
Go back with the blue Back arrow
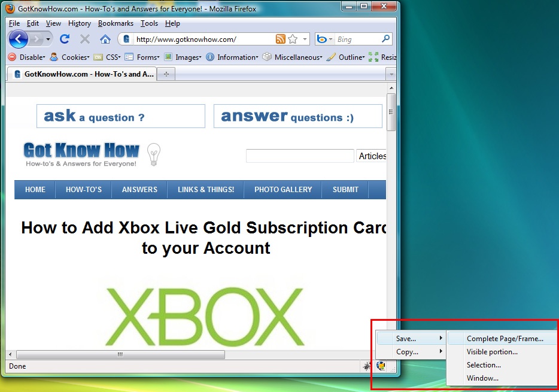tap(18, 39)
